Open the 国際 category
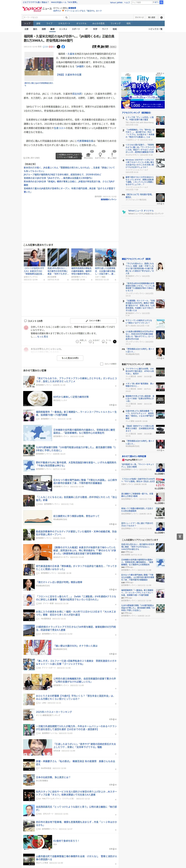Screen dimensions: 186x868 [x=44, y=29]
